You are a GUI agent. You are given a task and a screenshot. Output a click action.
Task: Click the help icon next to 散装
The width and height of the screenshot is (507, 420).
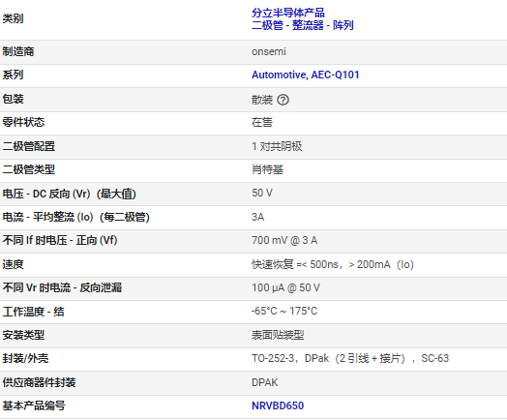point(283,100)
